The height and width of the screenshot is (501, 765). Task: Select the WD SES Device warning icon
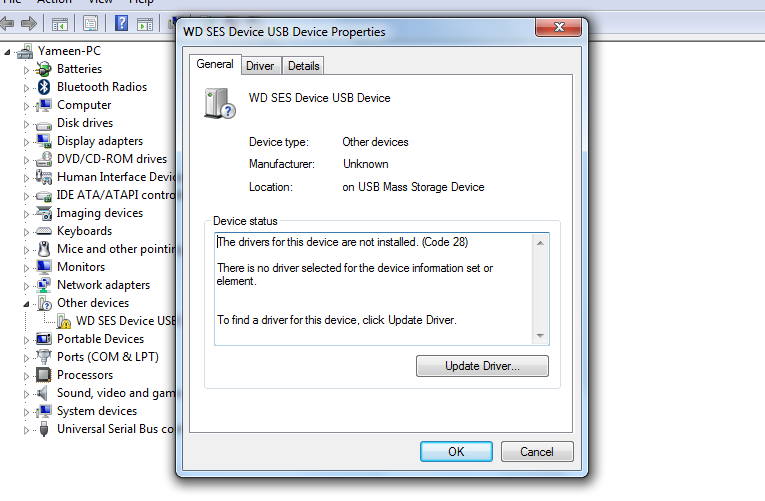pyautogui.click(x=63, y=321)
